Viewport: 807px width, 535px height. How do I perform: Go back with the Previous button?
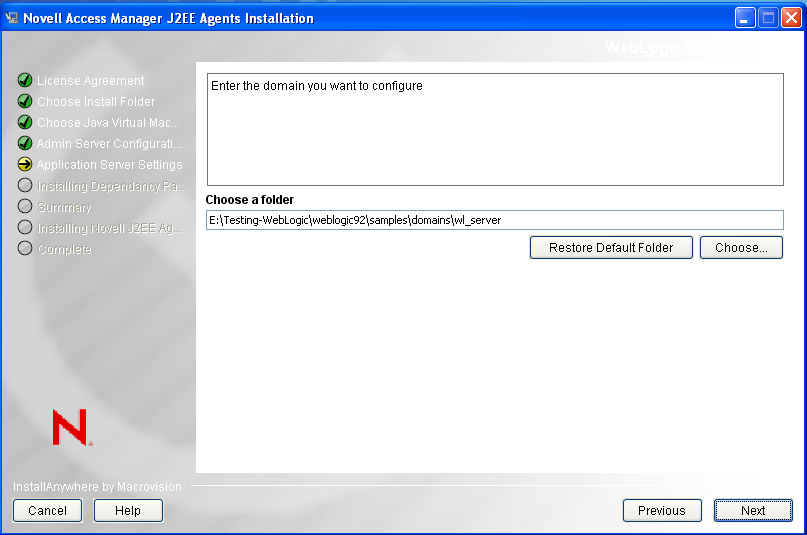(x=662, y=510)
